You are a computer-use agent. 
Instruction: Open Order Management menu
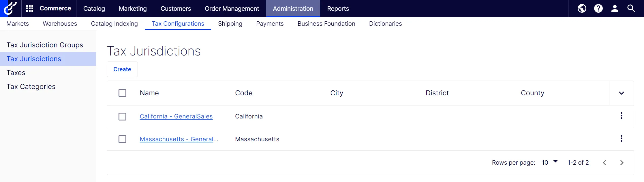[232, 8]
